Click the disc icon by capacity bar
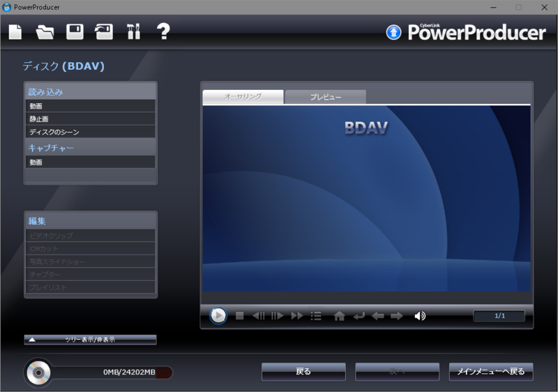Viewport: 558px width, 392px height. coord(38,372)
